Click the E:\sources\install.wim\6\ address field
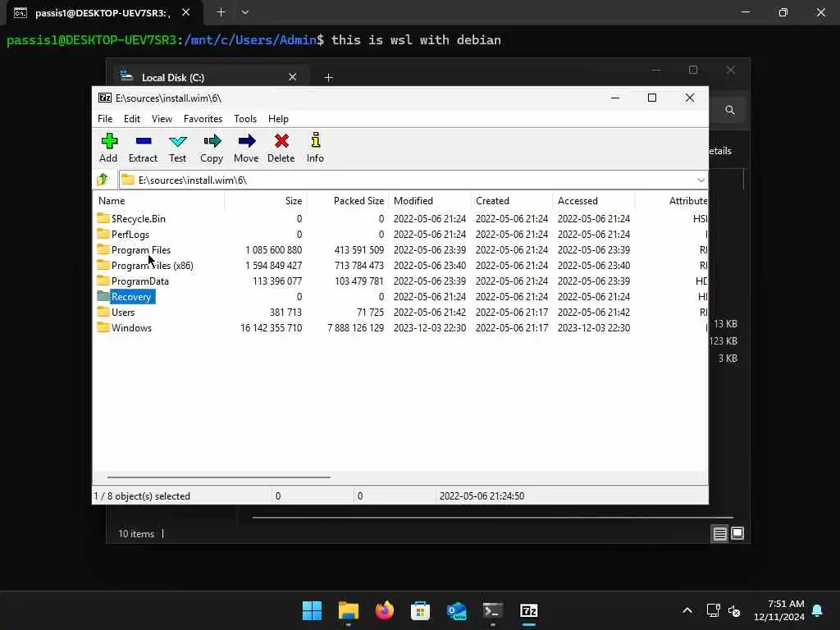 tap(413, 180)
